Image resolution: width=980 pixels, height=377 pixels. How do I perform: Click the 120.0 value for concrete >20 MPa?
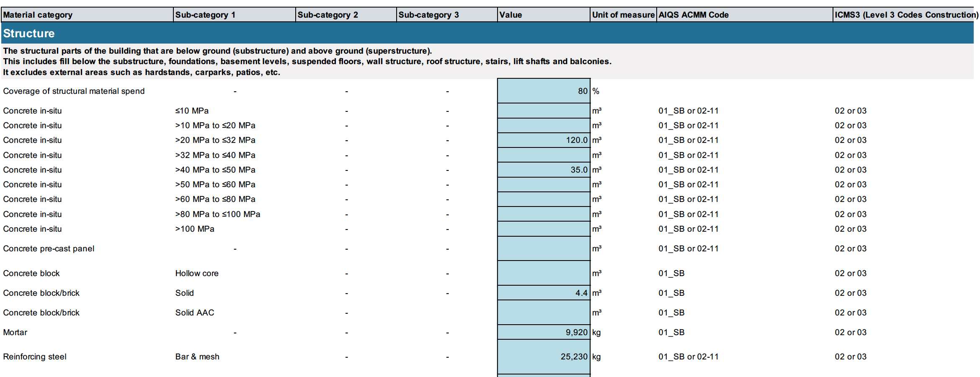tap(543, 140)
